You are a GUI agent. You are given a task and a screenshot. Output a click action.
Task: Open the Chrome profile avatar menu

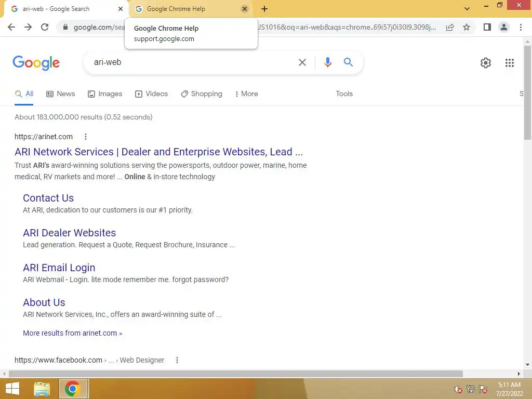(504, 27)
